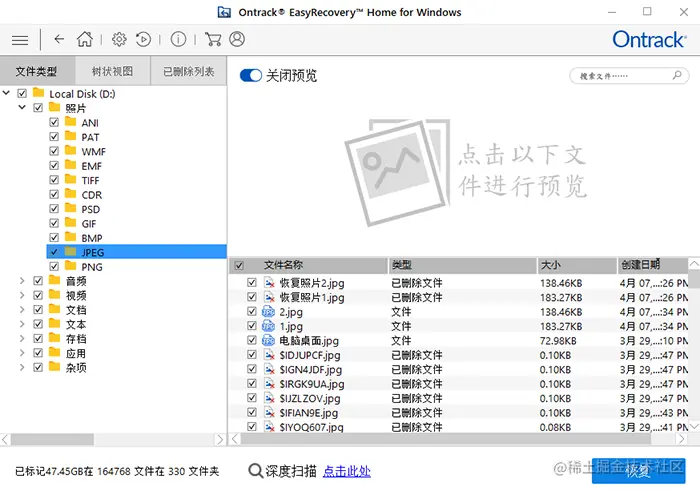Expand the 音频 folder node

point(22,281)
